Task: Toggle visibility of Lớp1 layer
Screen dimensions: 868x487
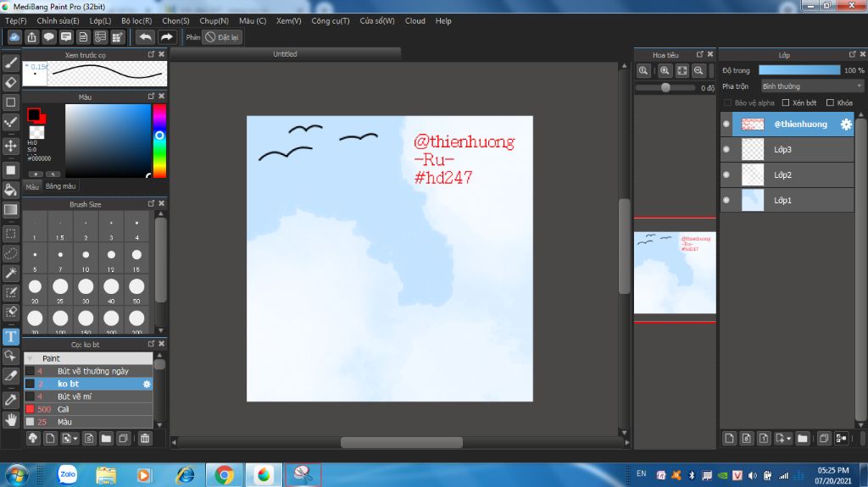Action: click(726, 201)
